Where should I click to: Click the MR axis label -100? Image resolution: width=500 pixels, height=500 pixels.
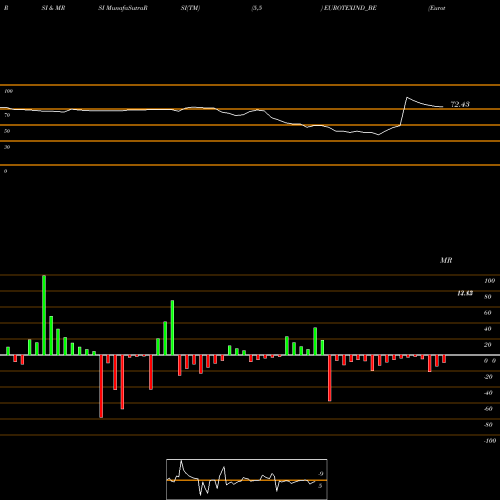pos(490,441)
